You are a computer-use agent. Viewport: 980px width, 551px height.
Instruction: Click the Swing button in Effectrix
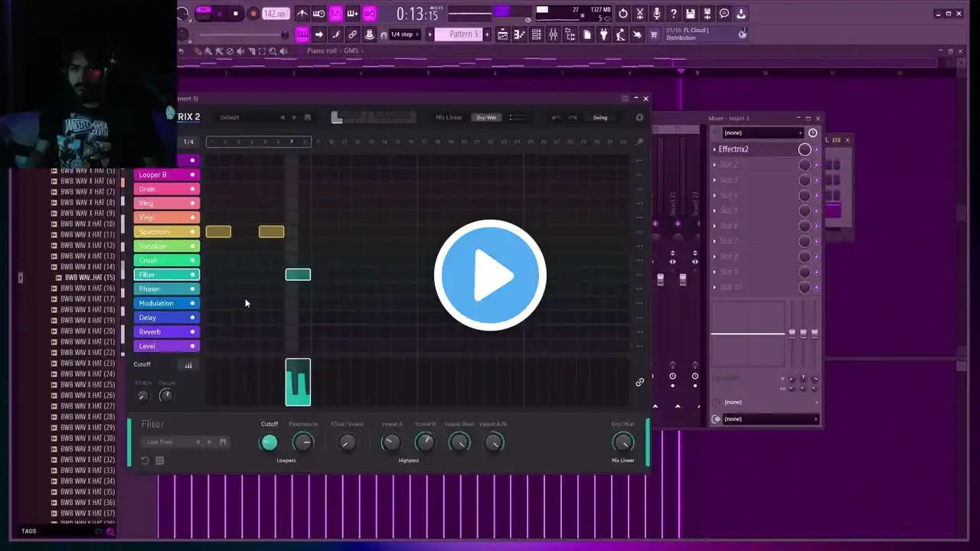click(x=600, y=118)
